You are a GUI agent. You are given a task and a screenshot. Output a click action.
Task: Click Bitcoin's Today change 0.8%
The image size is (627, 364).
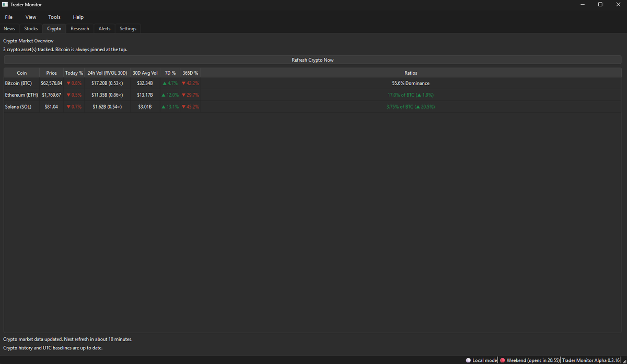(74, 83)
